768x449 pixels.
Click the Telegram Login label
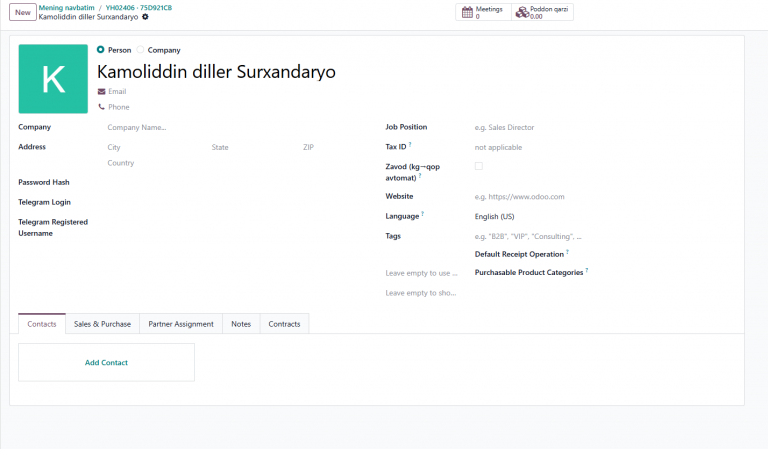point(45,202)
